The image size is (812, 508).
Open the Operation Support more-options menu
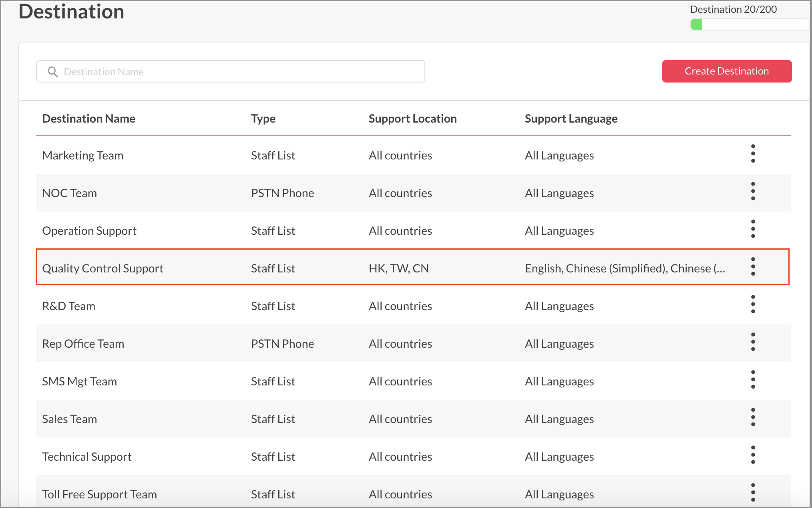click(x=753, y=229)
